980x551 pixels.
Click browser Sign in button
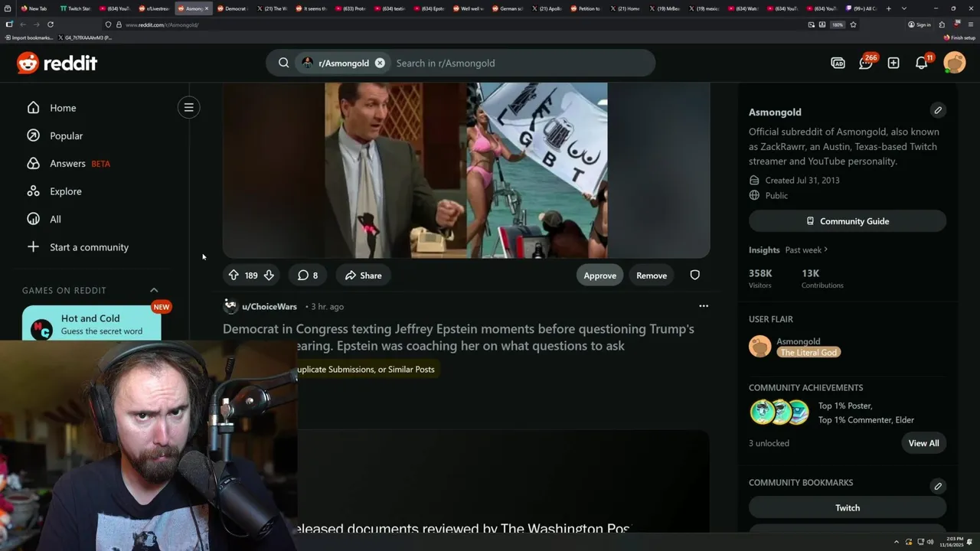[920, 24]
